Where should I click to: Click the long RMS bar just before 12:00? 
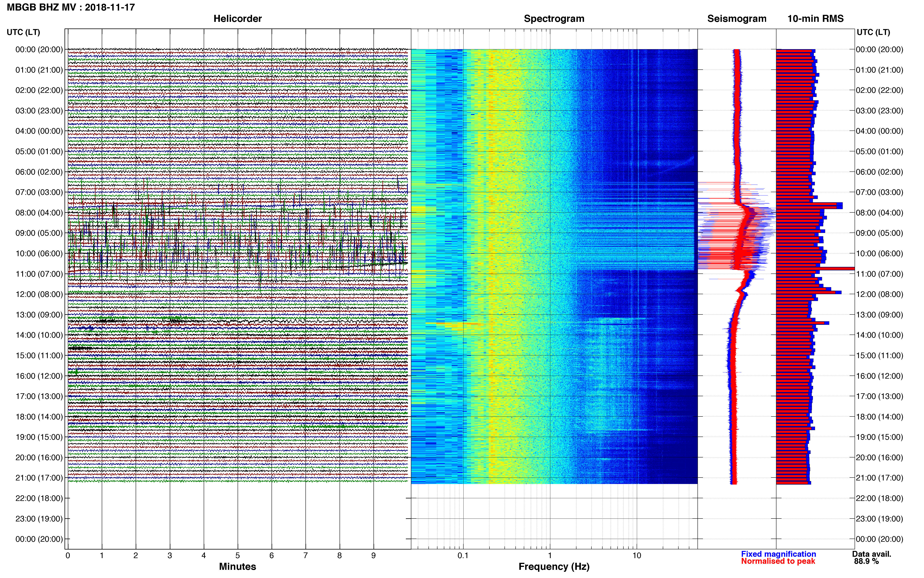809,292
